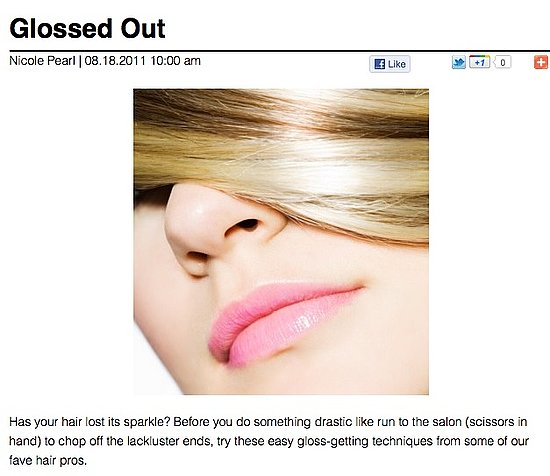Click the black divider line under the headline

(x=280, y=51)
